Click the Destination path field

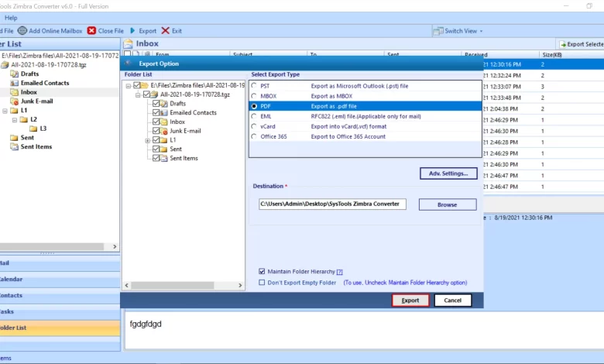click(x=332, y=204)
